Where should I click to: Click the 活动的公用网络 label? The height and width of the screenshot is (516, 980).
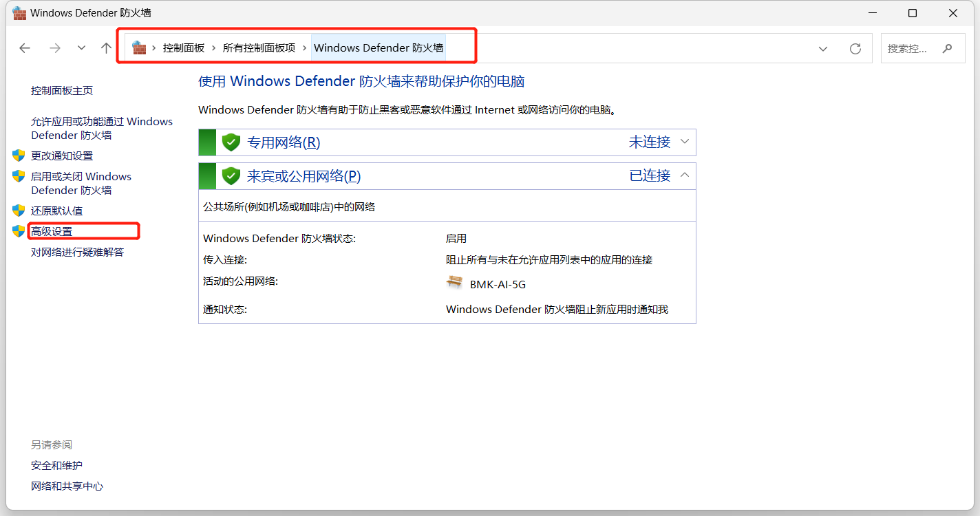[240, 281]
